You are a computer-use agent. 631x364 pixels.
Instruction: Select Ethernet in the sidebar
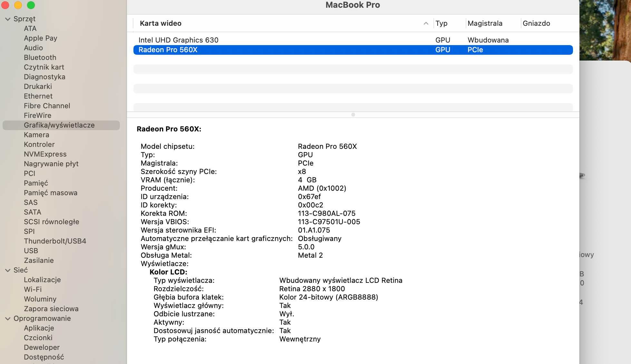[38, 96]
